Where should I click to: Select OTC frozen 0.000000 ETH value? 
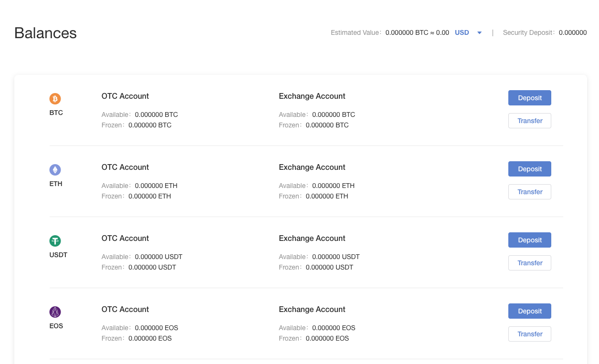(x=150, y=196)
